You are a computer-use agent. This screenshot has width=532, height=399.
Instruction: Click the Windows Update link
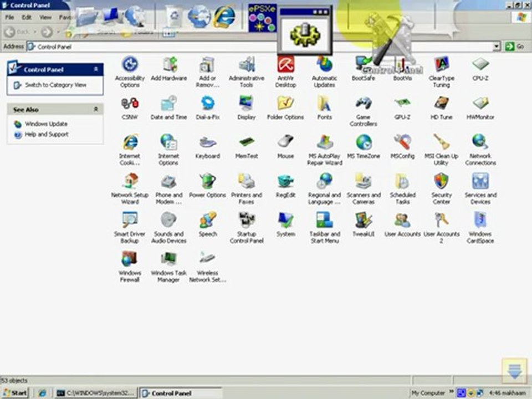[46, 124]
